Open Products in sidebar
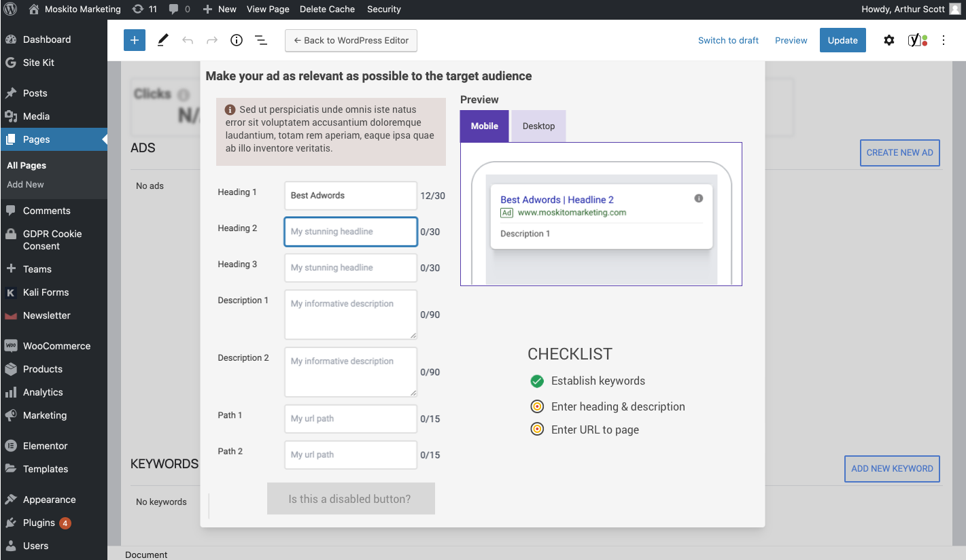The height and width of the screenshot is (560, 966). tap(54, 369)
